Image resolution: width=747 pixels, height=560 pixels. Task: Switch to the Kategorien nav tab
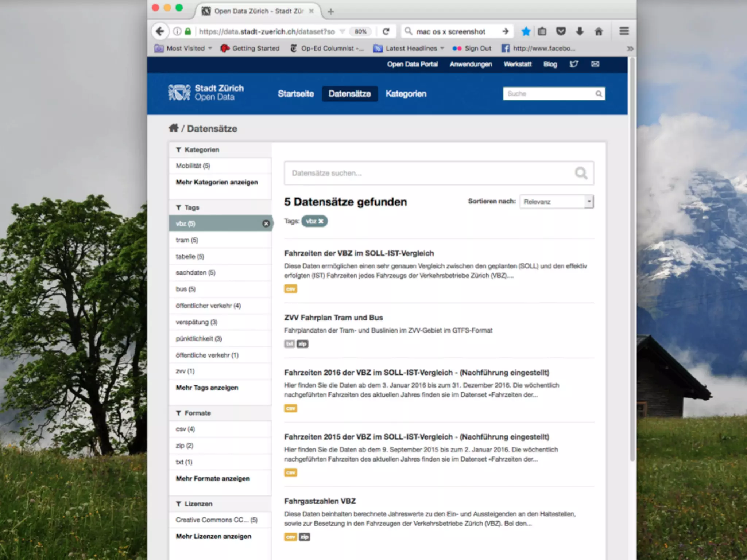(406, 94)
